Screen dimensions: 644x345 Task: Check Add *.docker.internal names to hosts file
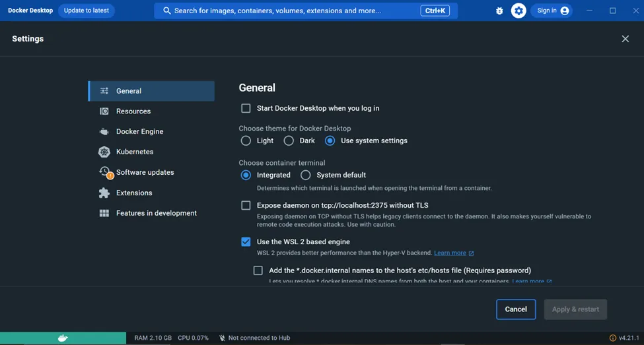[258, 270]
